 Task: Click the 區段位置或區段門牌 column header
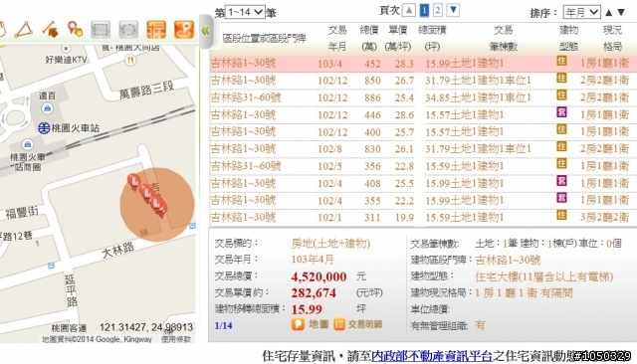pos(264,39)
